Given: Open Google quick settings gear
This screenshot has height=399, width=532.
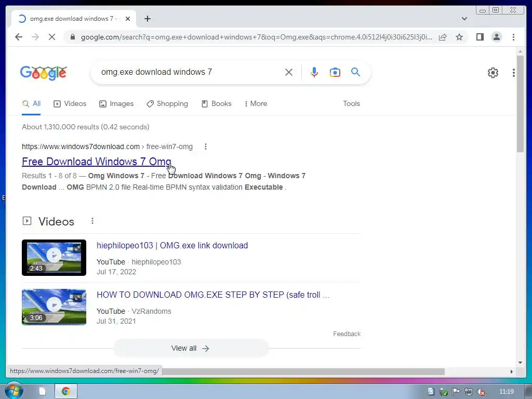Looking at the screenshot, I should point(493,72).
